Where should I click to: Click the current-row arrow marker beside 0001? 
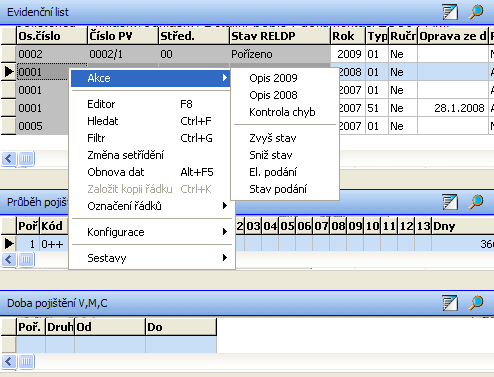point(9,72)
